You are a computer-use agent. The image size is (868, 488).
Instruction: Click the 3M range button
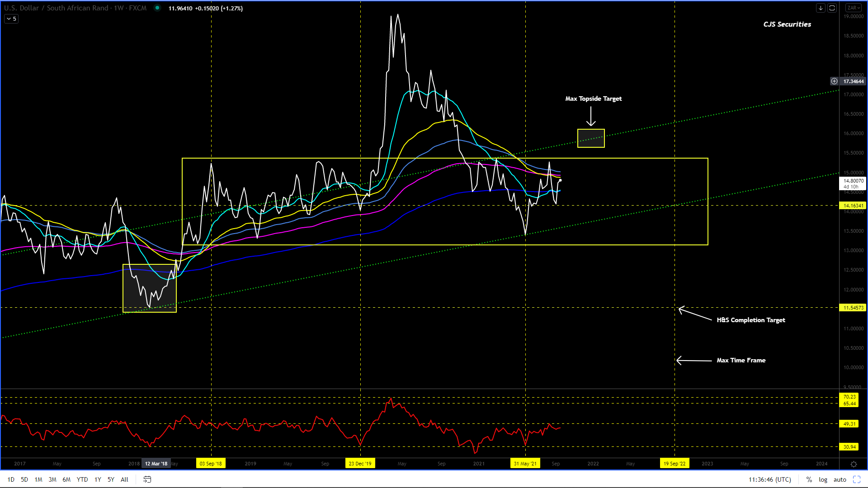click(52, 479)
